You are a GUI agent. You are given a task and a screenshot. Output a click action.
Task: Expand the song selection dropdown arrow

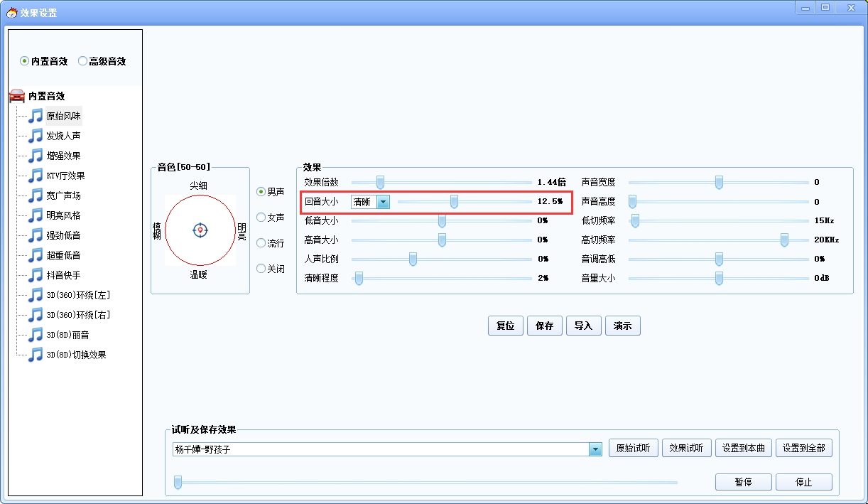(595, 449)
